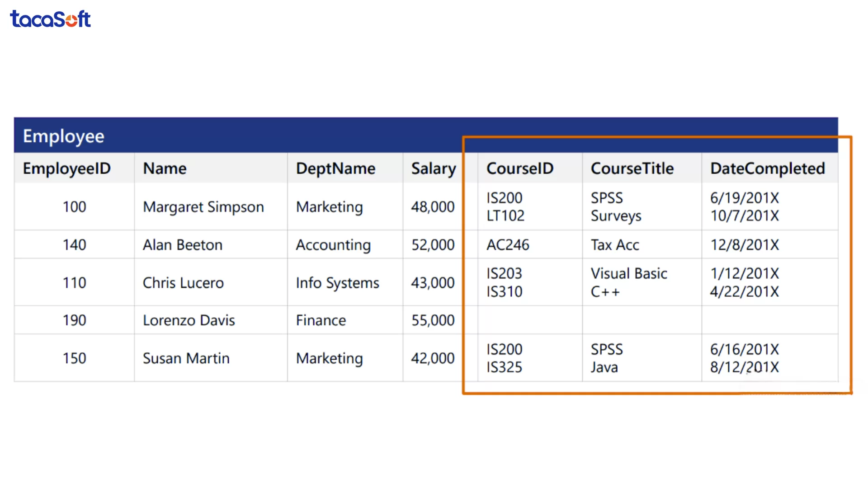Click the DeptName column header
This screenshot has height=488, width=868.
point(335,169)
